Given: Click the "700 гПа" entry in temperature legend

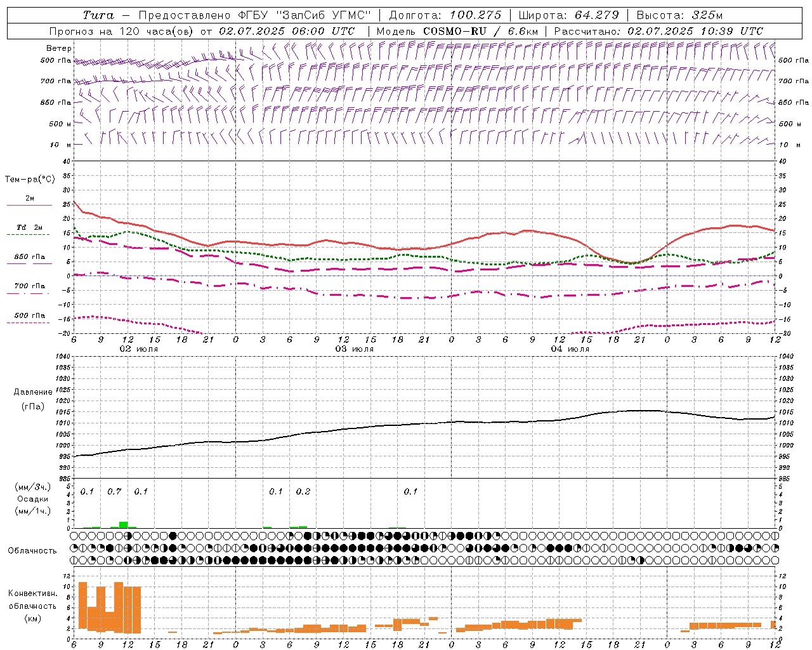Looking at the screenshot, I should pyautogui.click(x=30, y=286).
